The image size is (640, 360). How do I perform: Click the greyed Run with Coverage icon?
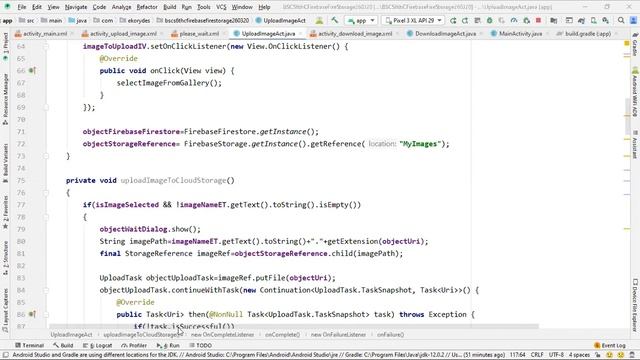point(502,20)
